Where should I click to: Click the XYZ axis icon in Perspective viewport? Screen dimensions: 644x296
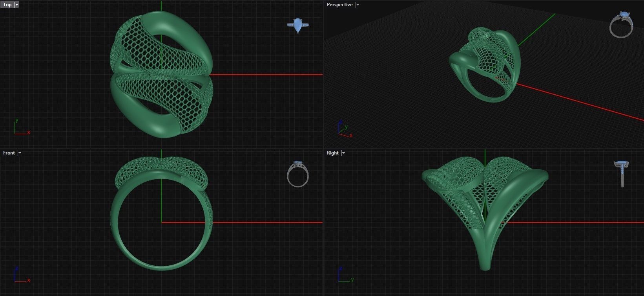pos(345,129)
